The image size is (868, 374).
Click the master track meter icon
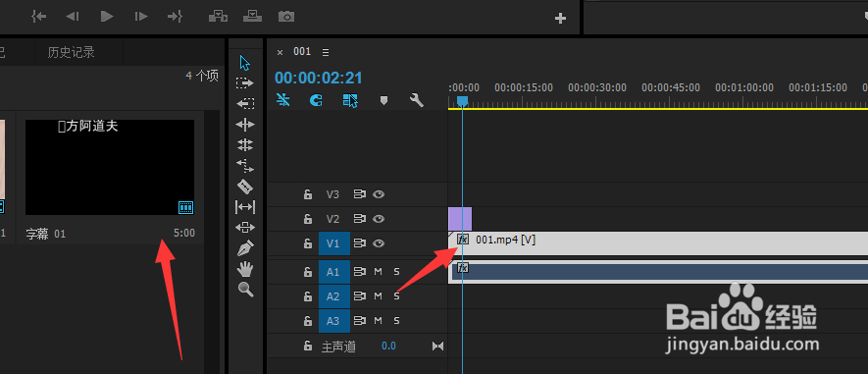437,346
